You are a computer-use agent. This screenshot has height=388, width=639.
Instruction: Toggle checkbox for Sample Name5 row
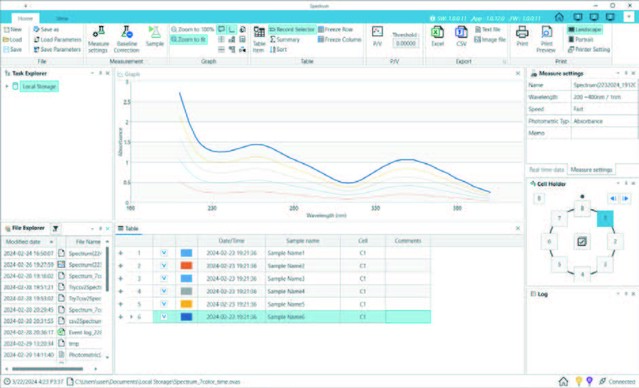click(164, 304)
